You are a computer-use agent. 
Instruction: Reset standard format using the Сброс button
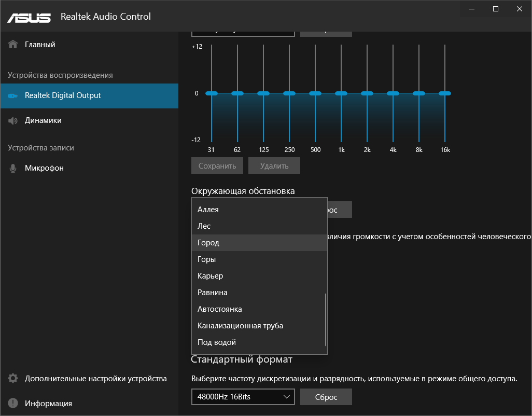[x=326, y=396]
